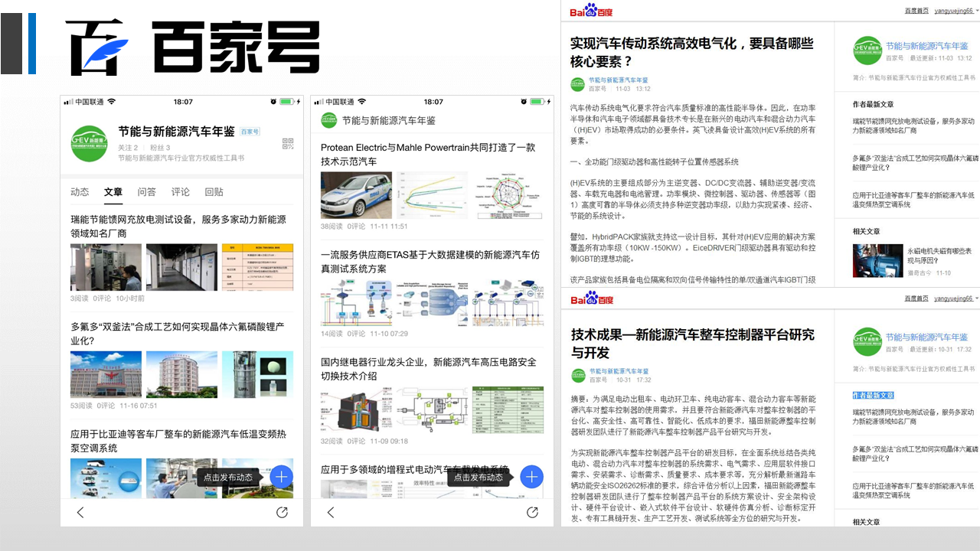The image size is (980, 551).
Task: Click white car thumbnail in Protean article
Action: coord(356,195)
